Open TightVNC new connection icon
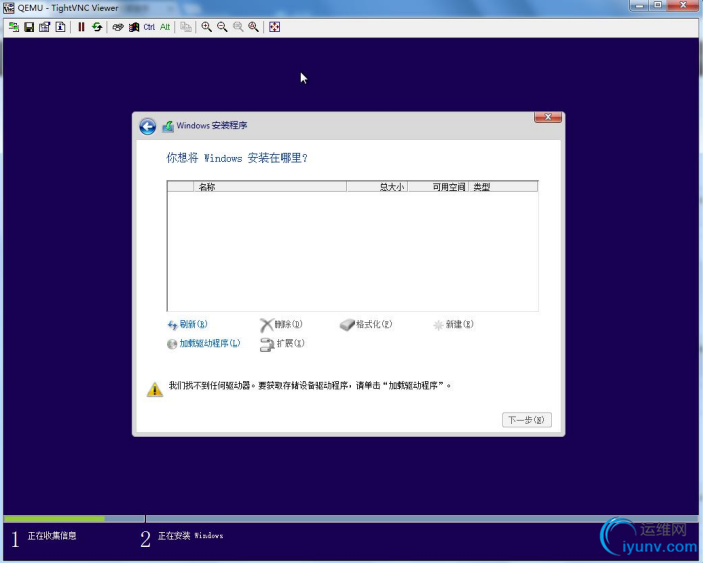703x563 pixels. click(x=14, y=27)
